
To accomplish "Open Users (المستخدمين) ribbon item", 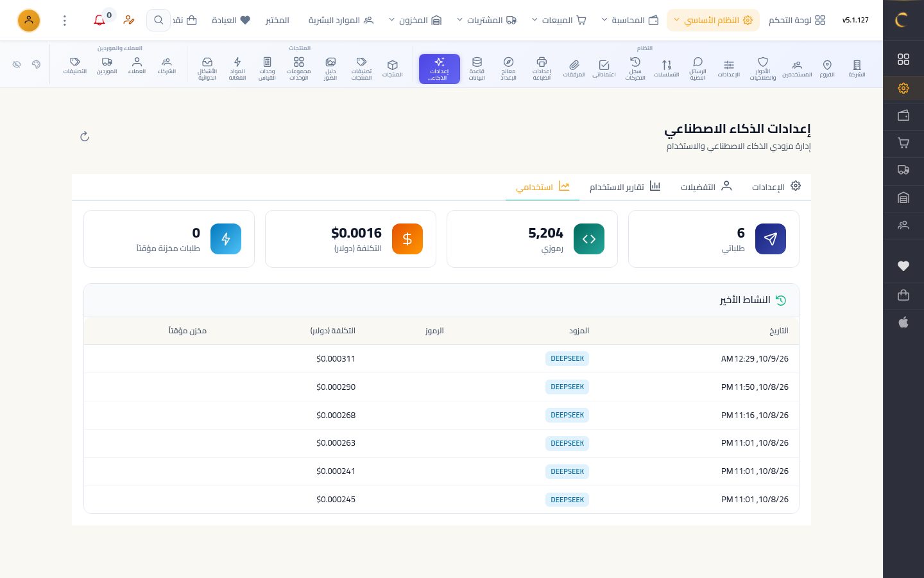I will pos(797,69).
